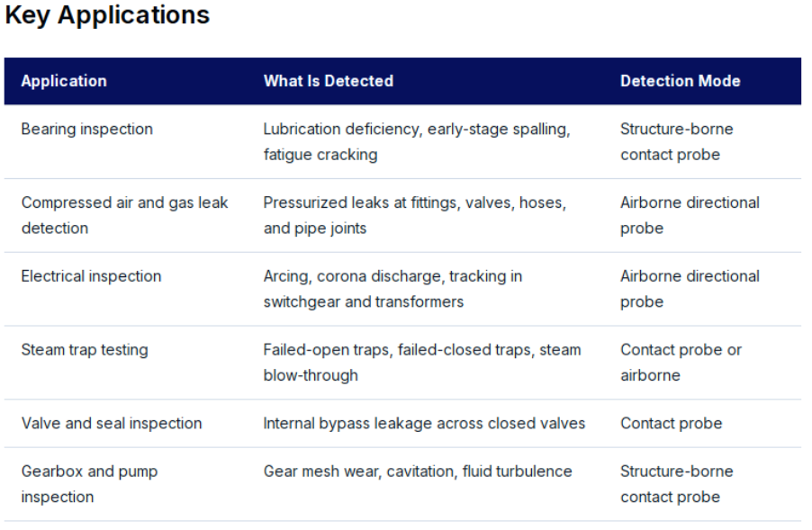This screenshot has height=530, width=812.
Task: Select the Electrical inspection cell
Action: pos(91,276)
